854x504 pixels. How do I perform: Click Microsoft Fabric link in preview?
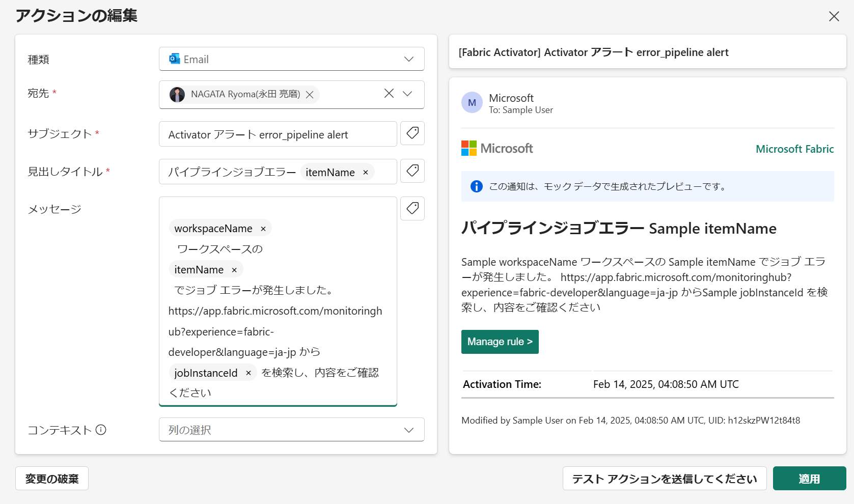click(794, 149)
